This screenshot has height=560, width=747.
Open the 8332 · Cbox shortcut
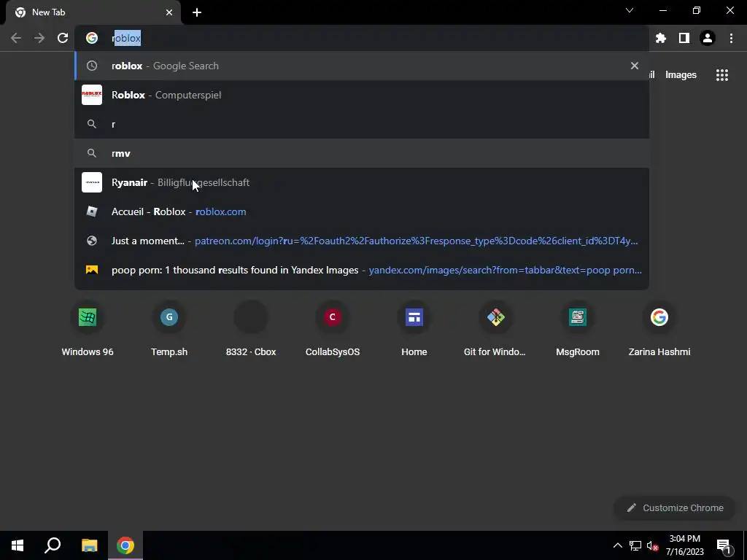pyautogui.click(x=251, y=330)
